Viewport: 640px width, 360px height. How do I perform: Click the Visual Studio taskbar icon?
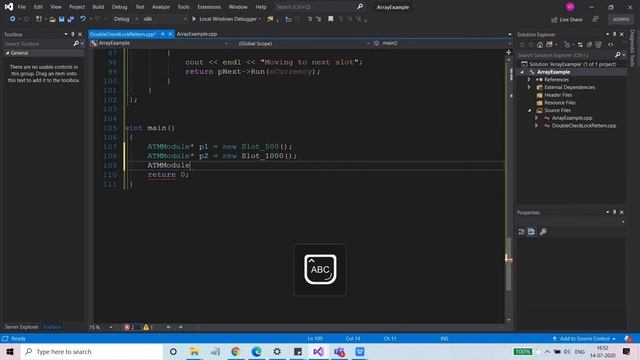(318, 351)
